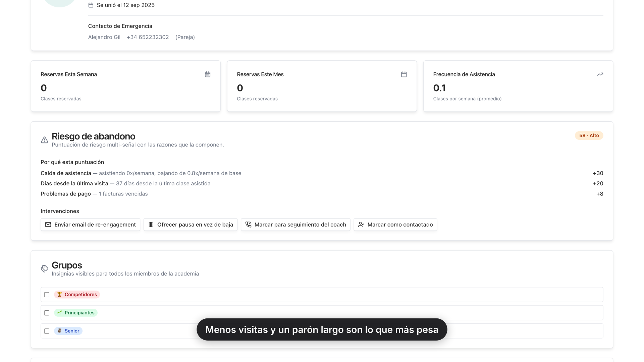This screenshot has width=644, height=362.
Task: Click the 0.1 attendance frequency value
Action: click(439, 88)
